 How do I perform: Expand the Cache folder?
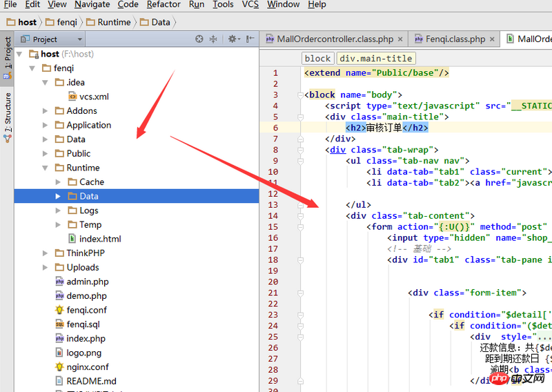pyautogui.click(x=59, y=182)
